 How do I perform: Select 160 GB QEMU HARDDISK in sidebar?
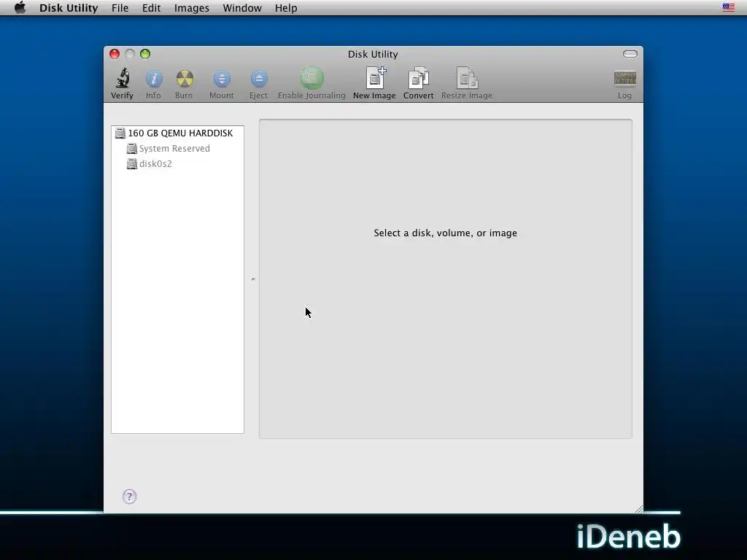(177, 133)
